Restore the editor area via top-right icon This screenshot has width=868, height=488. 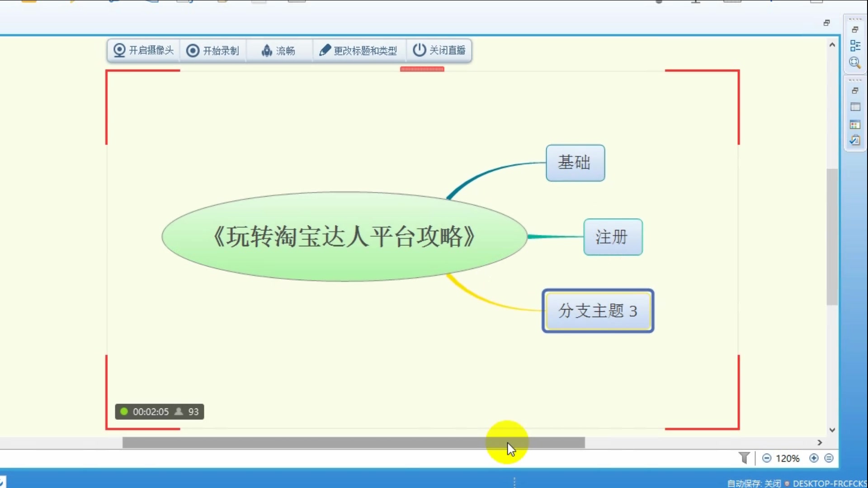pos(826,23)
